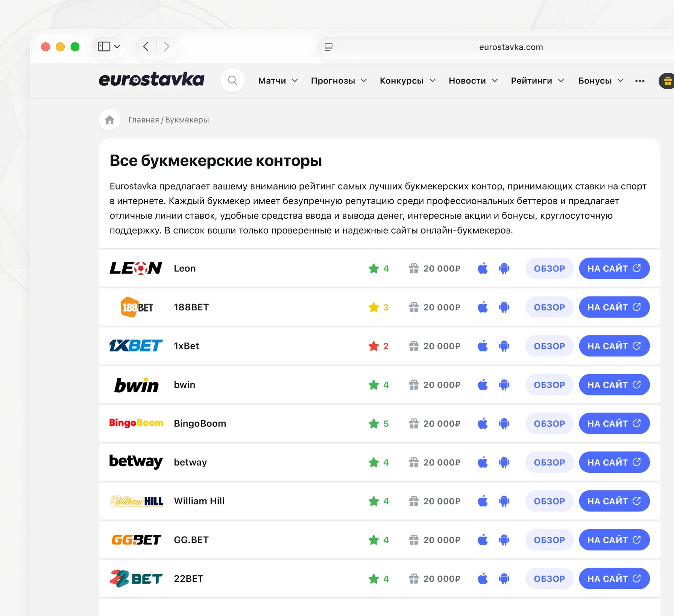Screen dimensions: 674x616
Task: Open betway ОБЗОР review
Action: (549, 462)
